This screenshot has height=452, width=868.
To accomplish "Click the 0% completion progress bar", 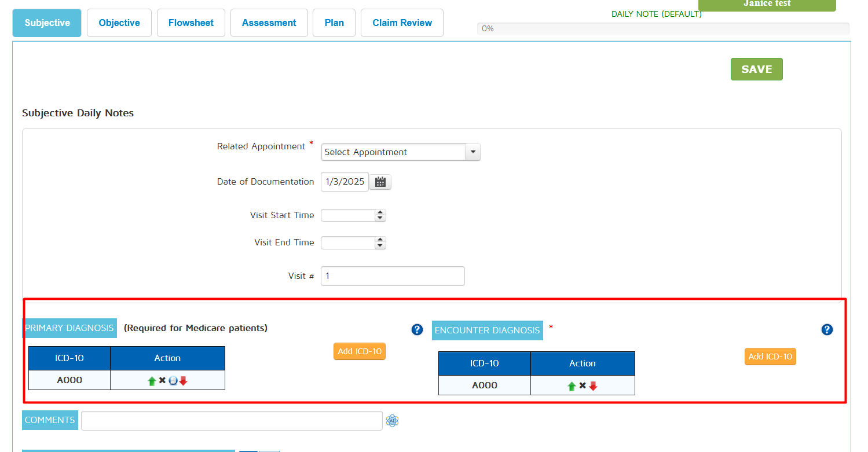I will pyautogui.click(x=663, y=28).
